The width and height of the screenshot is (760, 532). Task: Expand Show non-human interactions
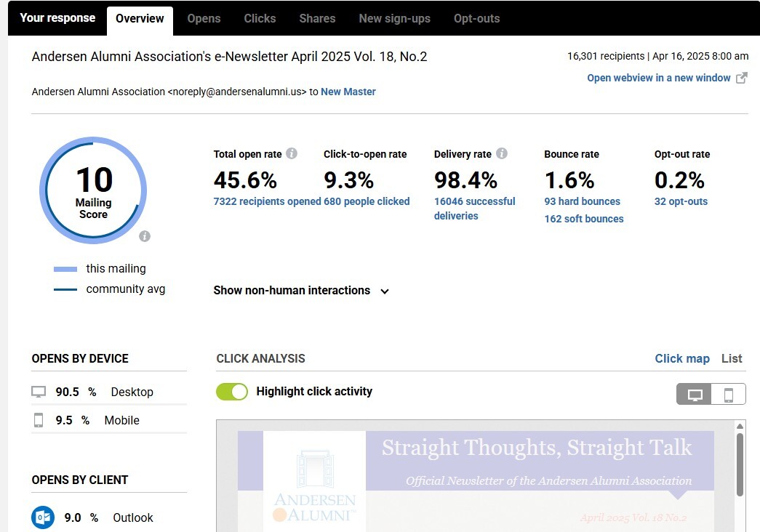point(292,291)
